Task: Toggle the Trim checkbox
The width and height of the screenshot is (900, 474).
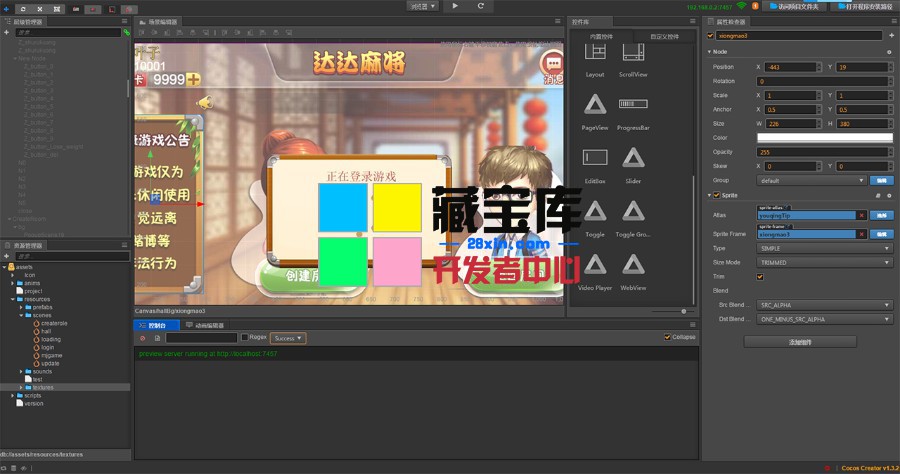Action: (x=760, y=277)
